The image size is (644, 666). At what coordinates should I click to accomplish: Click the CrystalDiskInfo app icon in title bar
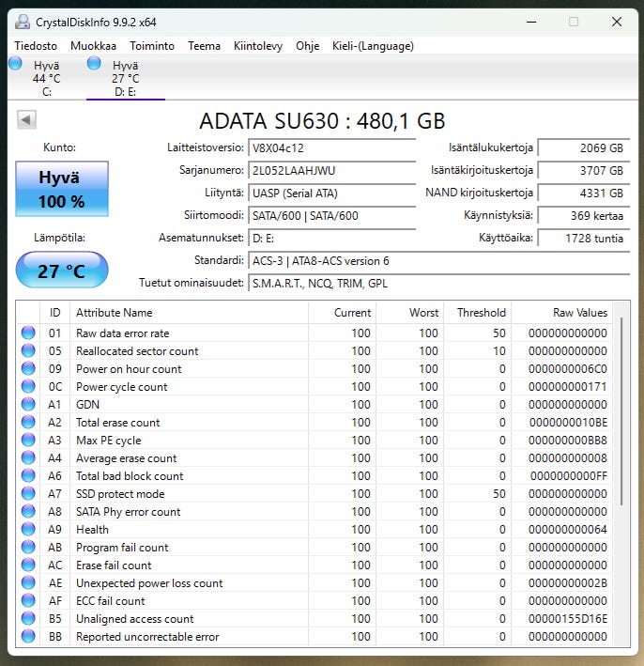pyautogui.click(x=23, y=22)
